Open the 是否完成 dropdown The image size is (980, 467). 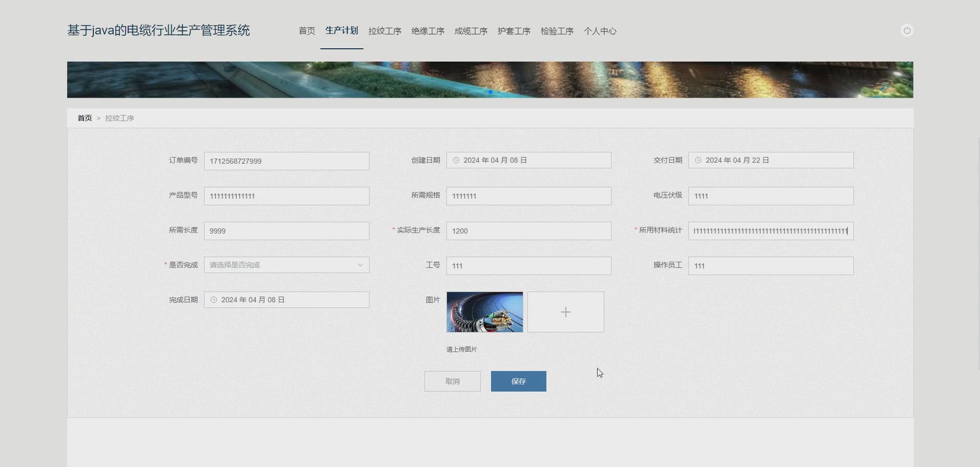[287, 265]
